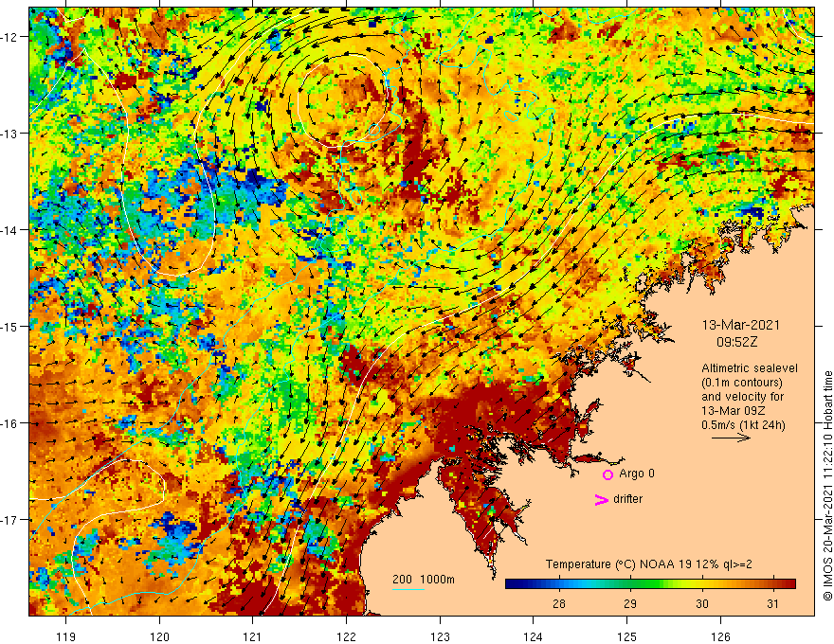Click the color bar value 29
Screen dimensions: 834x644
click(x=629, y=603)
